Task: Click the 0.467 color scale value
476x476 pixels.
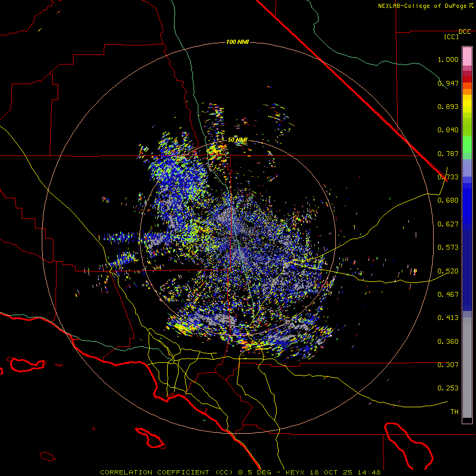Action: 448,295
